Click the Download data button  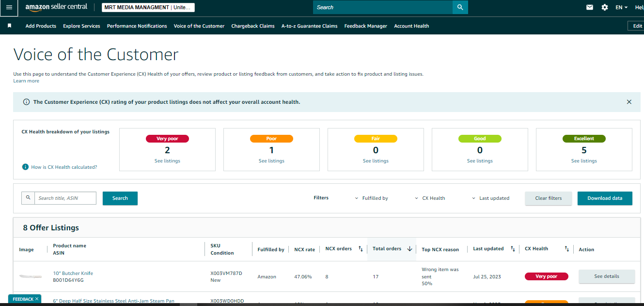pyautogui.click(x=605, y=198)
